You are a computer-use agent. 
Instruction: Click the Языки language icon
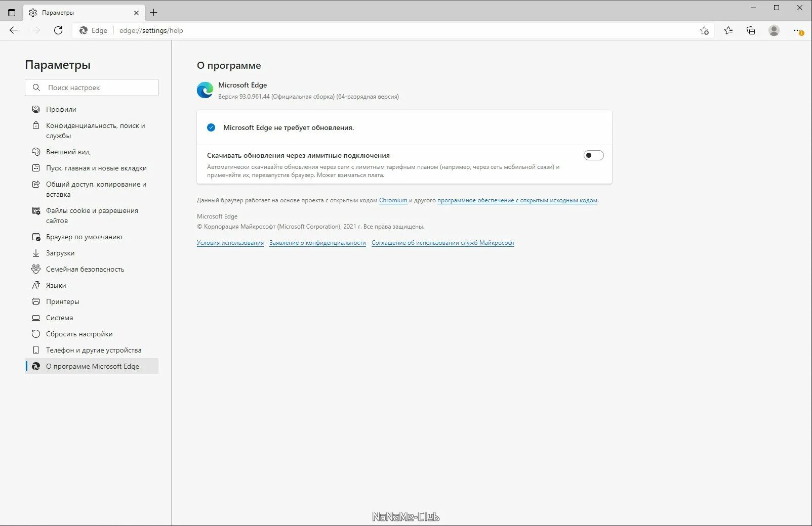pyautogui.click(x=36, y=285)
